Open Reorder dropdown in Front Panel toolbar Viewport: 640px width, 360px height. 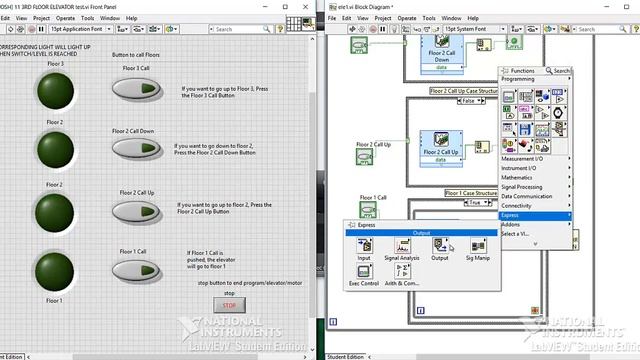171,29
